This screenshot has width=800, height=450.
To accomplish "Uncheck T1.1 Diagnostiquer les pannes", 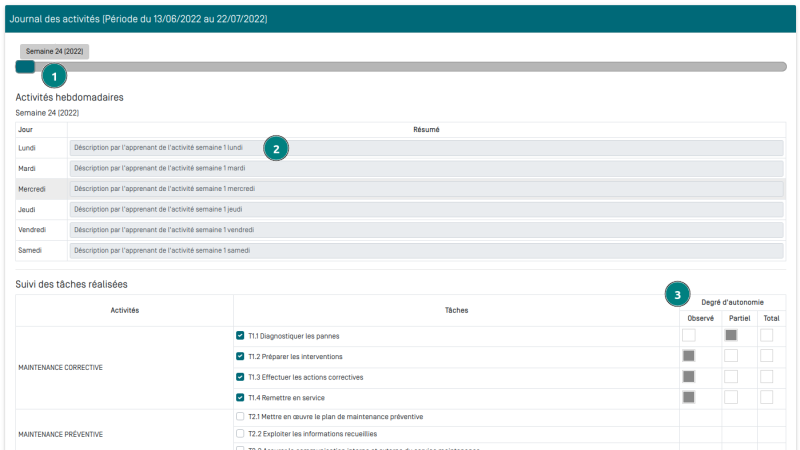I will pyautogui.click(x=240, y=336).
